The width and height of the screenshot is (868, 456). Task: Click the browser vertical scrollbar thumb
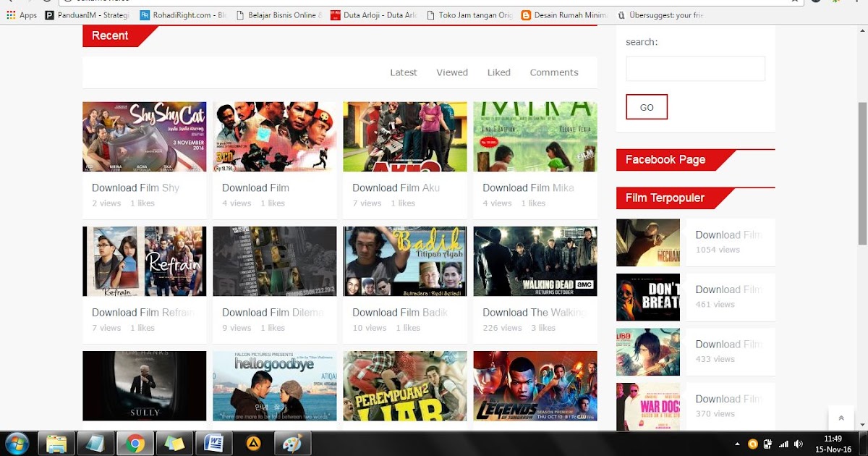point(862,174)
